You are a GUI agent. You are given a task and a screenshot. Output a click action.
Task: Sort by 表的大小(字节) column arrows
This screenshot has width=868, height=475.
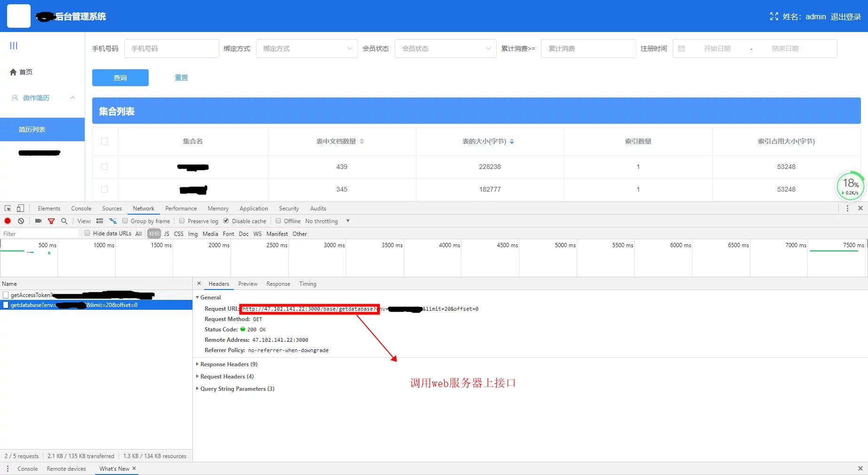(512, 141)
